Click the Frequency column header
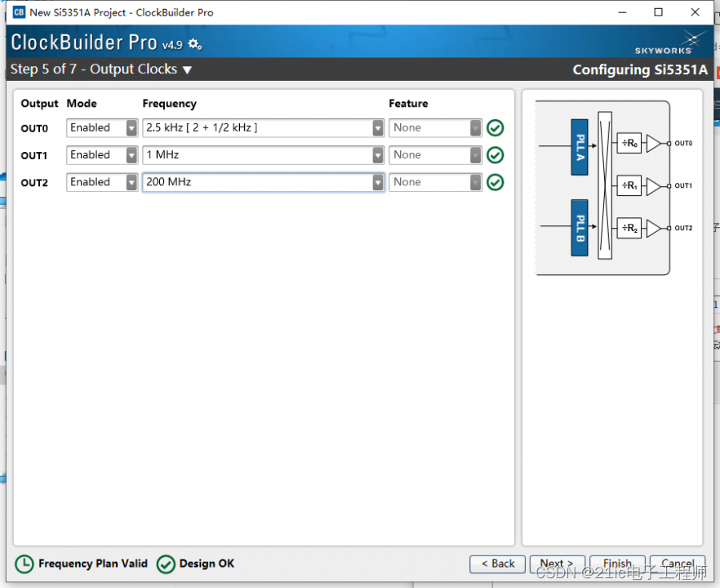 coord(170,104)
